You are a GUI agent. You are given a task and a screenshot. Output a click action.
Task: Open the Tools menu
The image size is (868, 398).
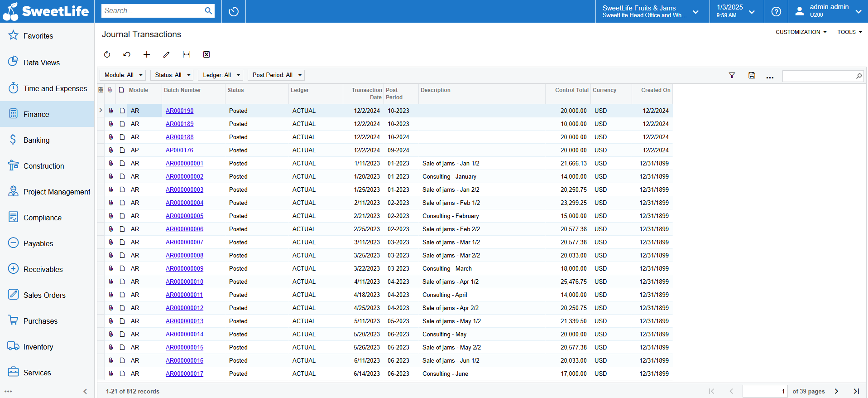click(849, 32)
